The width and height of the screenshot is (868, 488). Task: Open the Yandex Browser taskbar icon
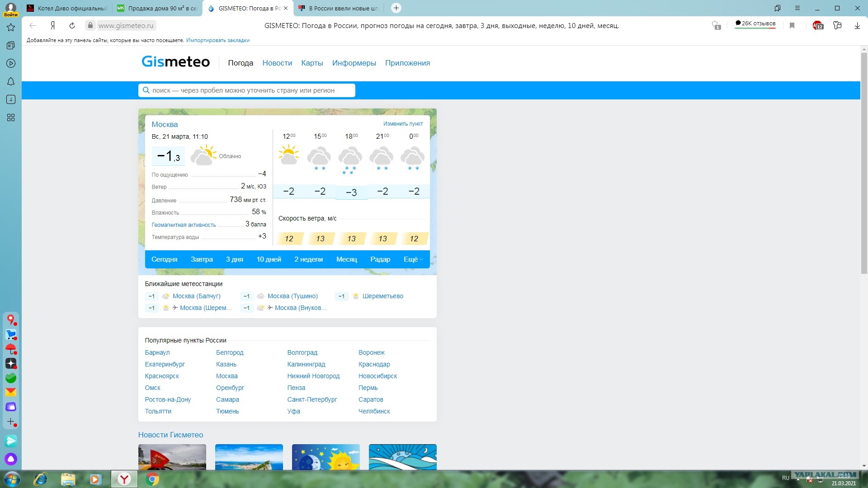pos(124,479)
